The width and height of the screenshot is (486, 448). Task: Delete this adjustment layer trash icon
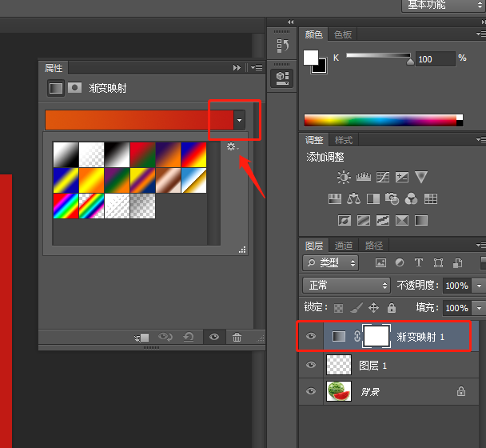point(237,337)
